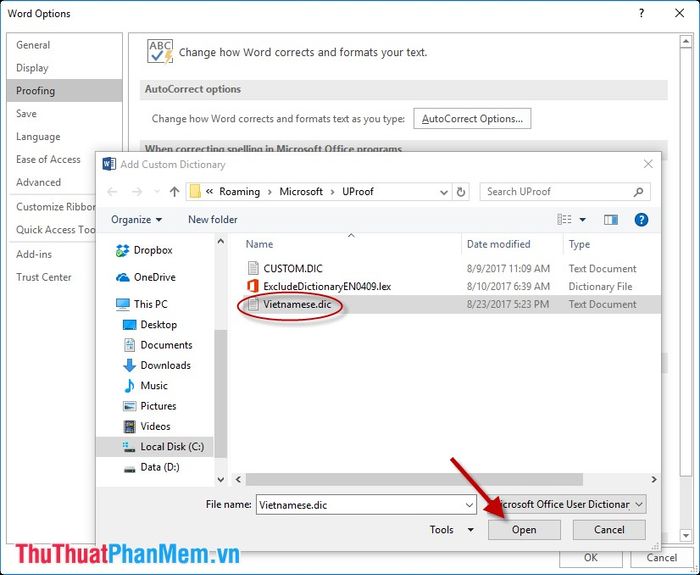
Task: Click UProof in the address breadcrumb
Action: (358, 192)
